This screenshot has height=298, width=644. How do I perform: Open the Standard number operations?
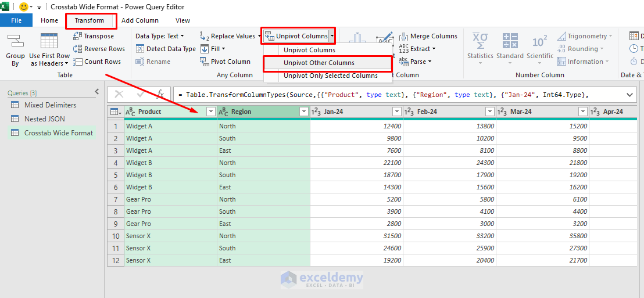point(510,49)
